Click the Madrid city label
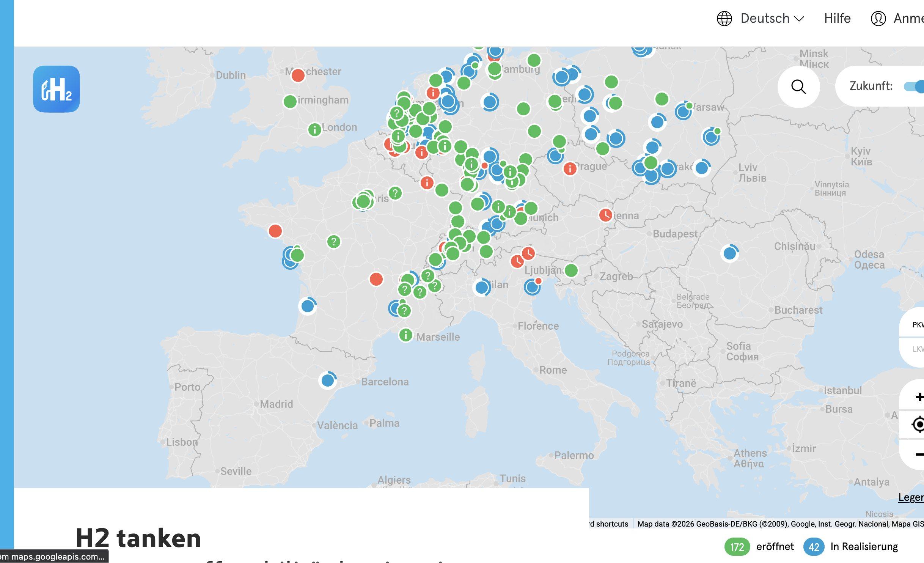Image resolution: width=924 pixels, height=563 pixels. click(276, 404)
